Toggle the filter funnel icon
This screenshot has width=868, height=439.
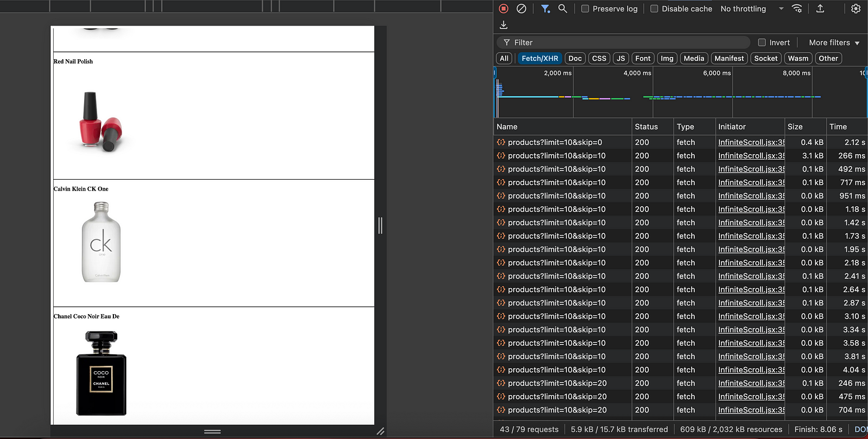click(x=545, y=9)
